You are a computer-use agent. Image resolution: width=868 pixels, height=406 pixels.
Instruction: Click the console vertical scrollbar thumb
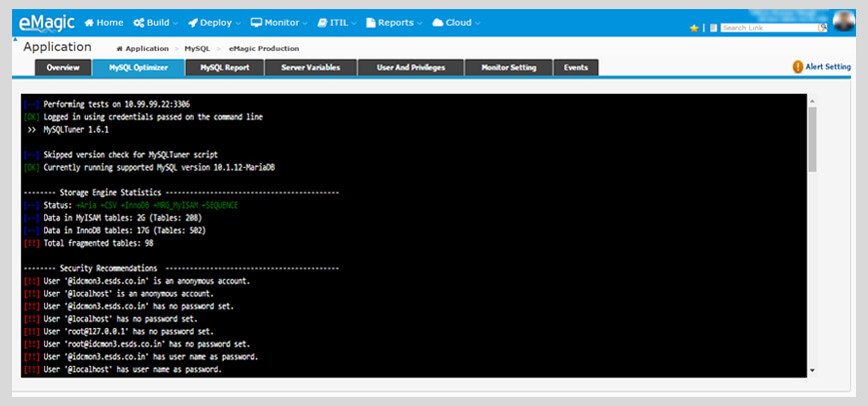812,139
